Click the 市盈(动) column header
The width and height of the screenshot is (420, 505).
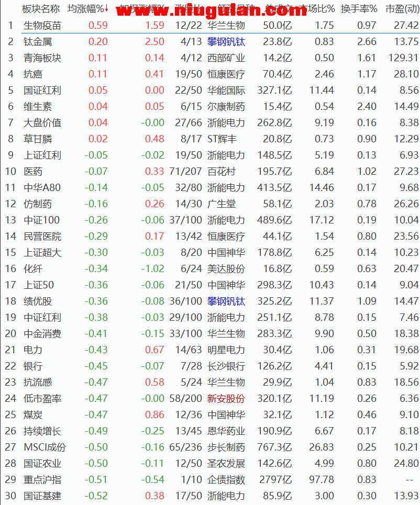(x=402, y=9)
